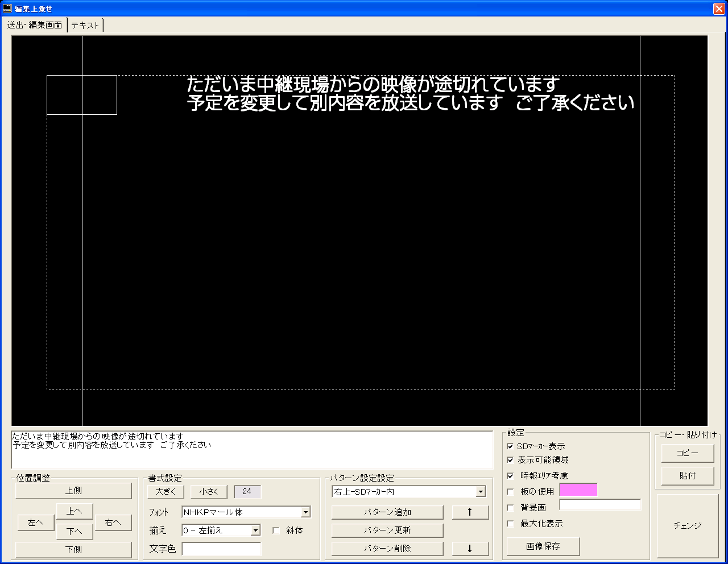Click the pink board color swatch

point(578,490)
